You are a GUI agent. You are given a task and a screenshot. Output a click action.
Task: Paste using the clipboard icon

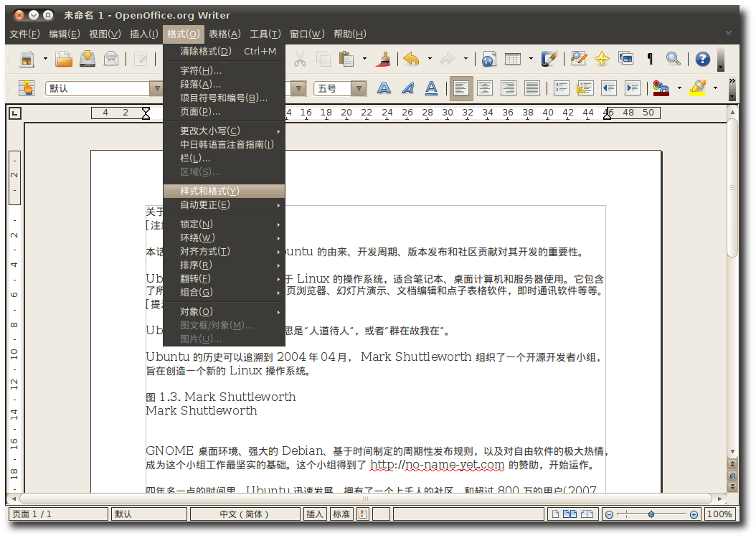(346, 59)
